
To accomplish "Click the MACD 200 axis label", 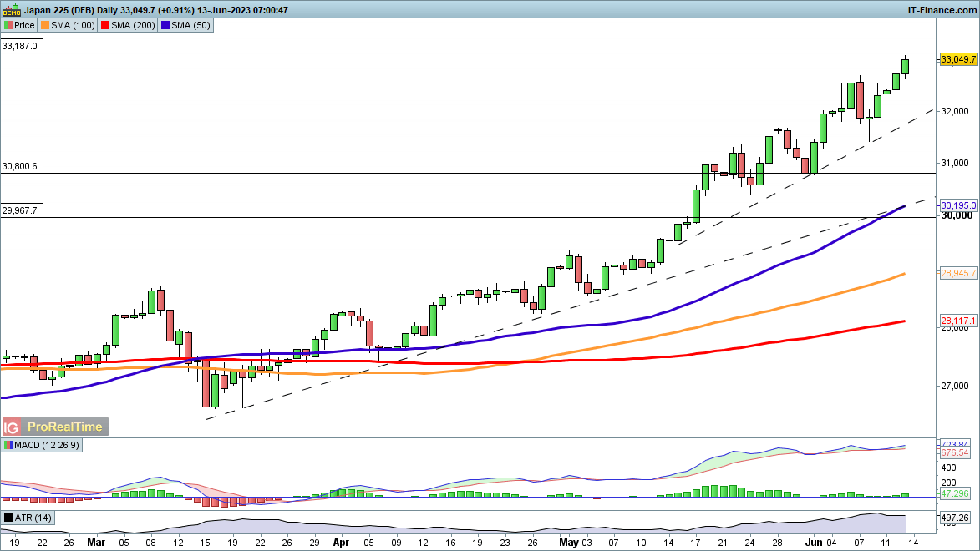I will (x=948, y=483).
